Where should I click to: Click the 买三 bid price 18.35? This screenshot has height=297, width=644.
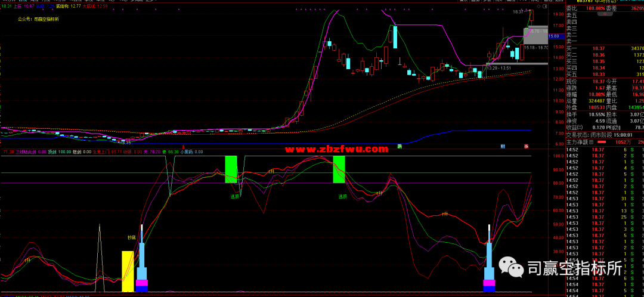pyautogui.click(x=597, y=61)
